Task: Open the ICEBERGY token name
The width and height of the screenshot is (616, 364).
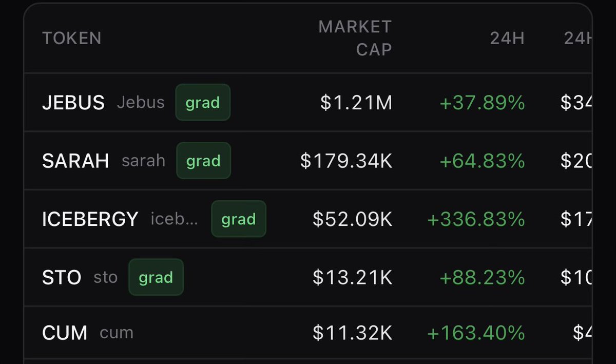Action: (90, 219)
